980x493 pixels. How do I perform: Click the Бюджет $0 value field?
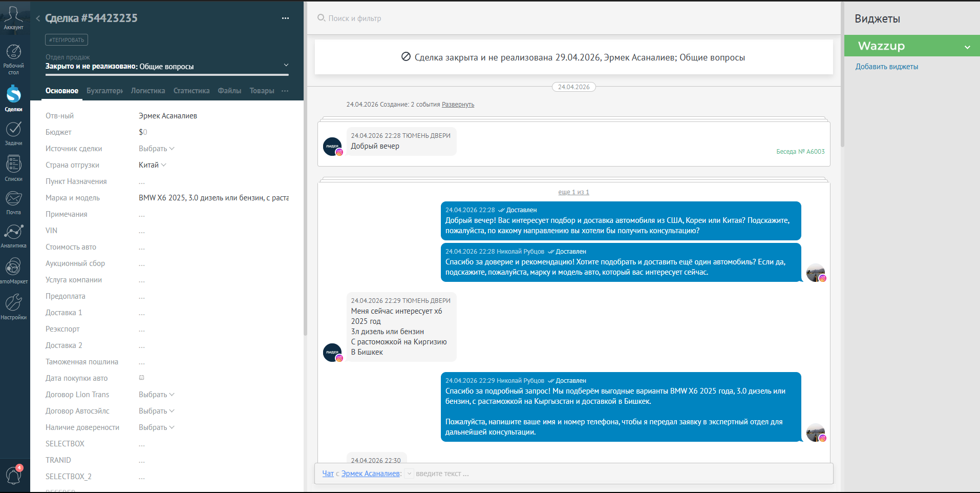pyautogui.click(x=143, y=132)
